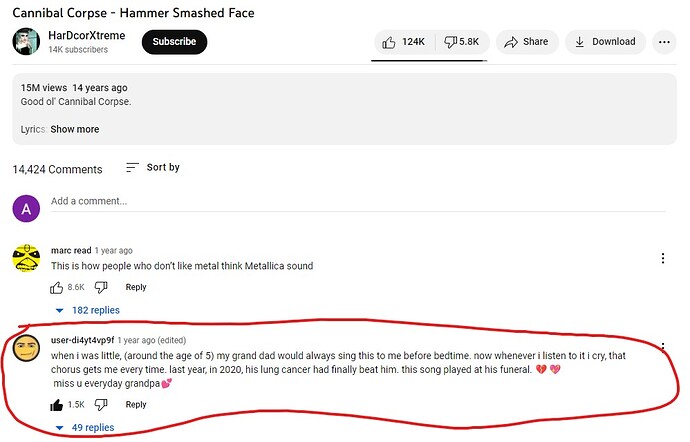Open marc read's profile picture

pyautogui.click(x=26, y=258)
